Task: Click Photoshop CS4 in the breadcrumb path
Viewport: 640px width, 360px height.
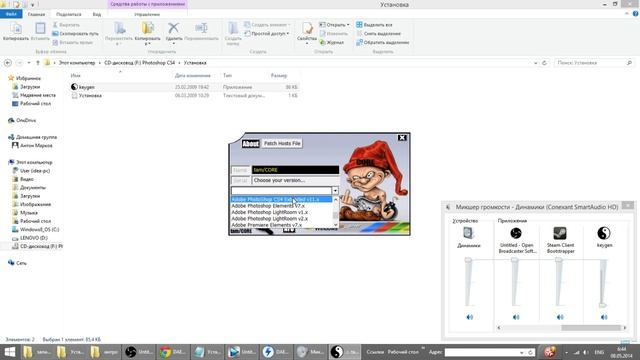Action: pos(140,63)
